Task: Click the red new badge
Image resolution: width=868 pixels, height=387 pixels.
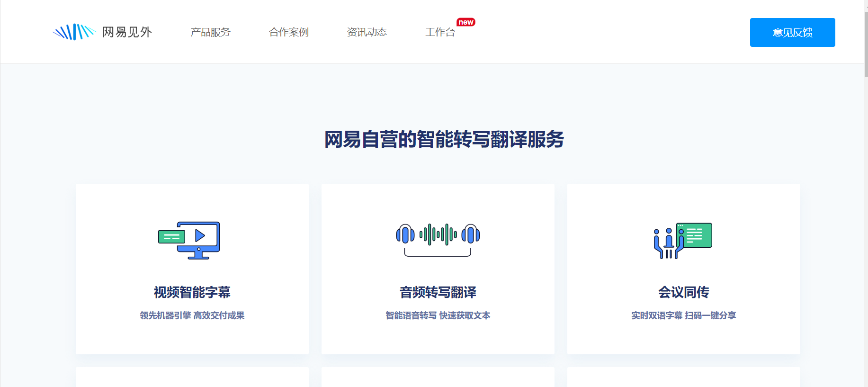Action: click(466, 22)
